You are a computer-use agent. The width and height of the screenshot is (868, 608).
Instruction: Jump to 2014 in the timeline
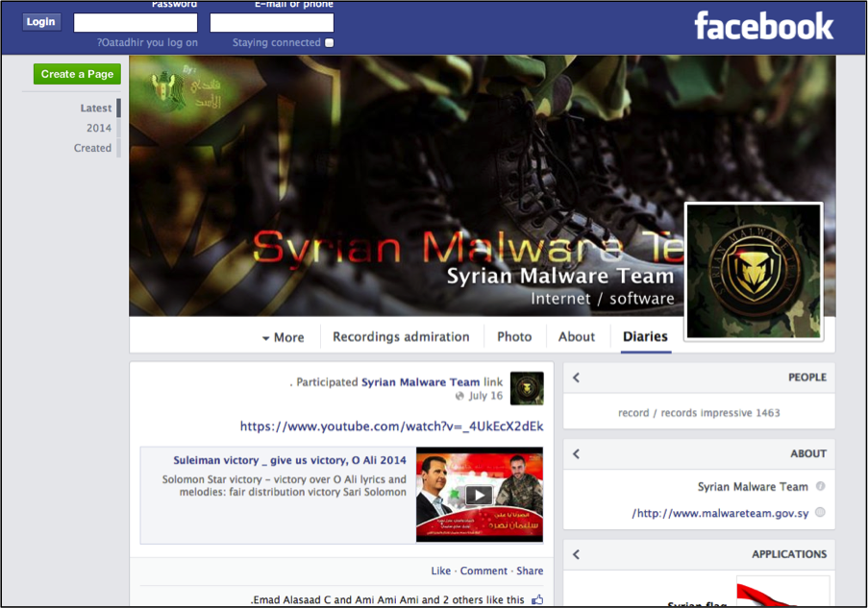pyautogui.click(x=99, y=128)
